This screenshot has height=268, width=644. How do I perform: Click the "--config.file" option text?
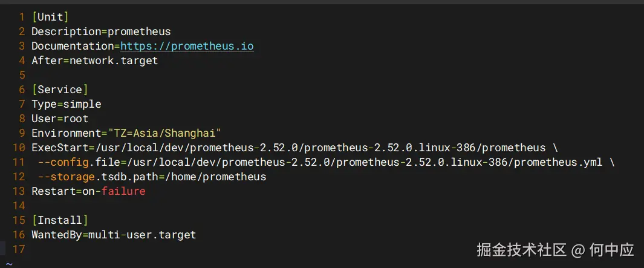[x=79, y=162]
